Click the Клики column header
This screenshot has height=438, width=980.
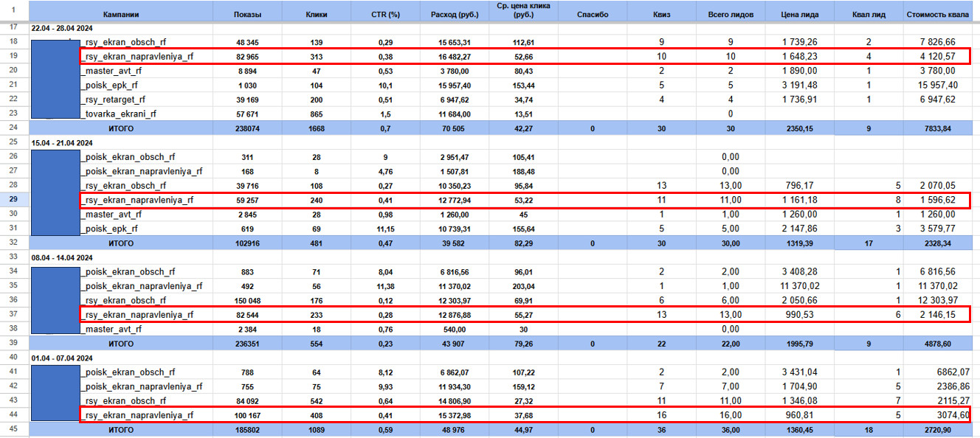tap(317, 15)
